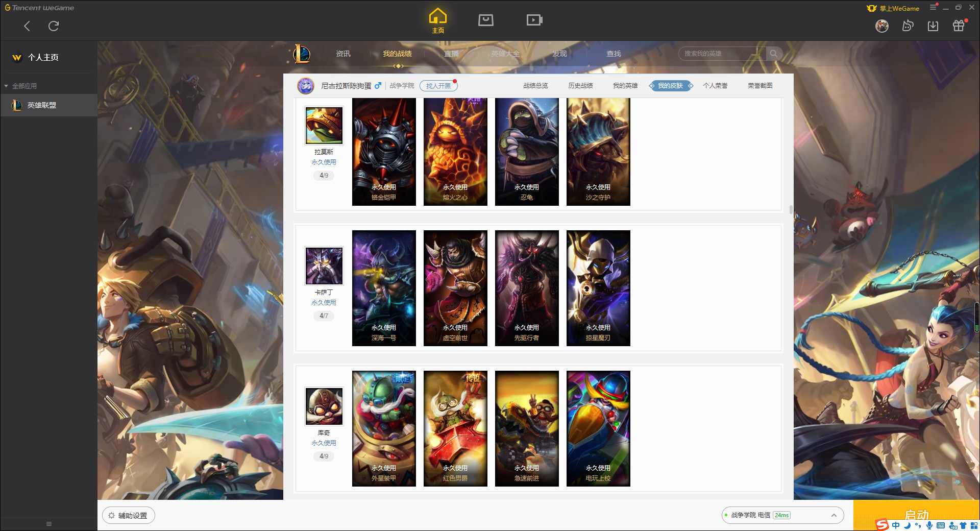980x531 pixels.
Task: Collapse the 全部应用 section
Action: (x=20, y=86)
